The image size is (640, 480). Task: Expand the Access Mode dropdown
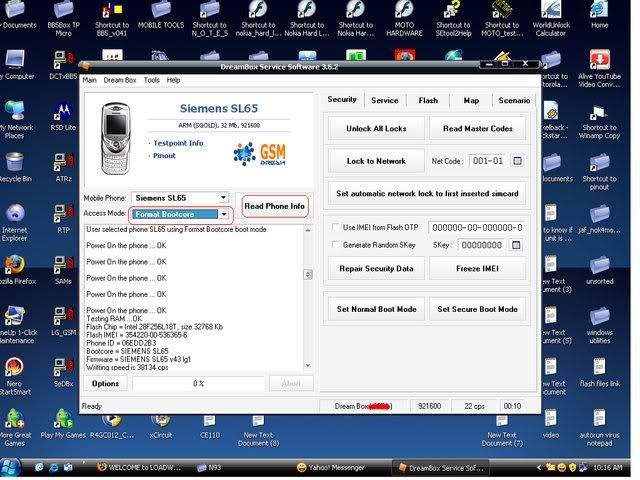pos(224,214)
